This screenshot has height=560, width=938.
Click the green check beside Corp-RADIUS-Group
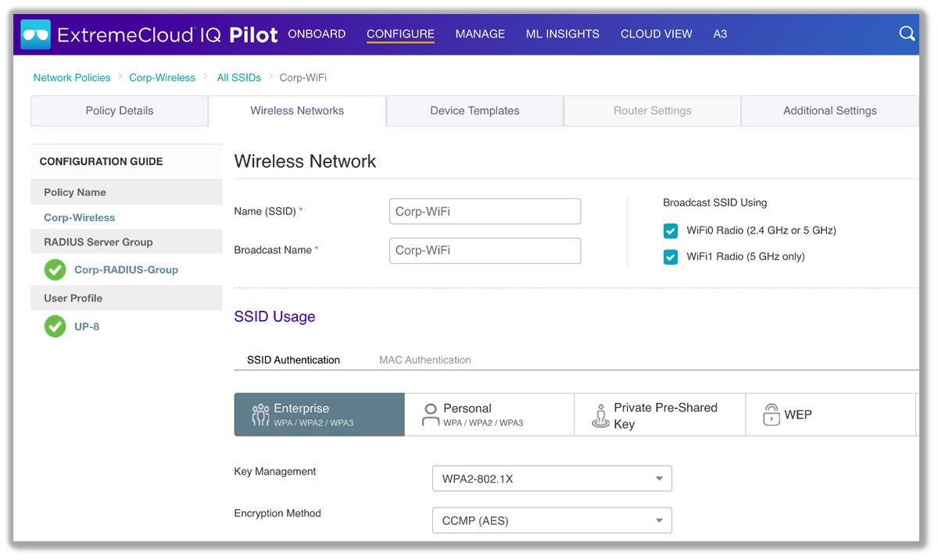coord(55,270)
